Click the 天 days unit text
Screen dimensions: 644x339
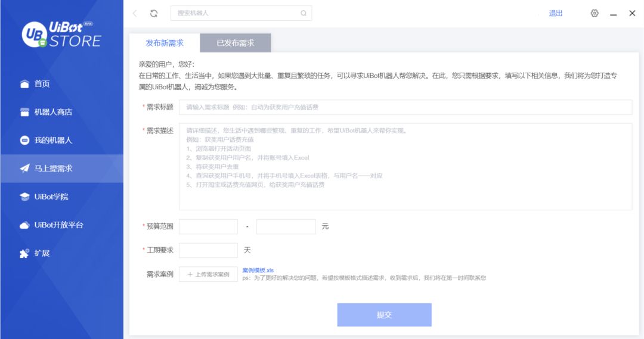coord(247,250)
